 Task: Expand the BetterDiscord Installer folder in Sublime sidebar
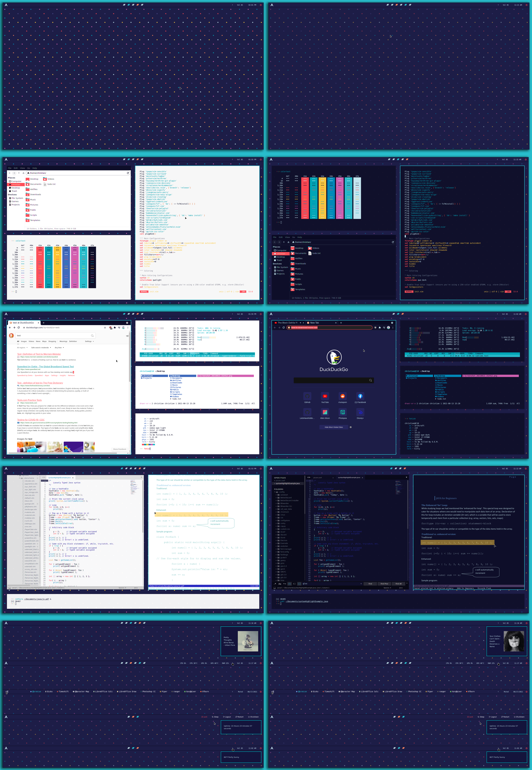(277, 501)
